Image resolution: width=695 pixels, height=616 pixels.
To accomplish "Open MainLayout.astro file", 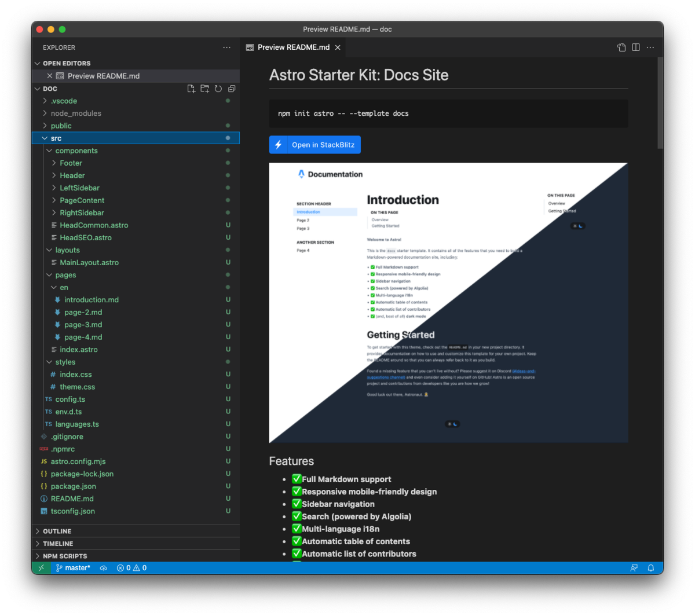I will (x=136, y=263).
